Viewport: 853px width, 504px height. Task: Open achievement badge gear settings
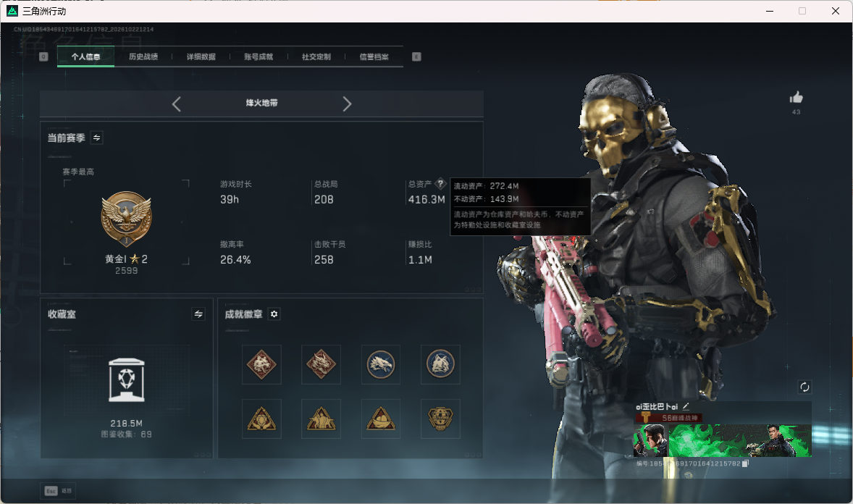274,314
